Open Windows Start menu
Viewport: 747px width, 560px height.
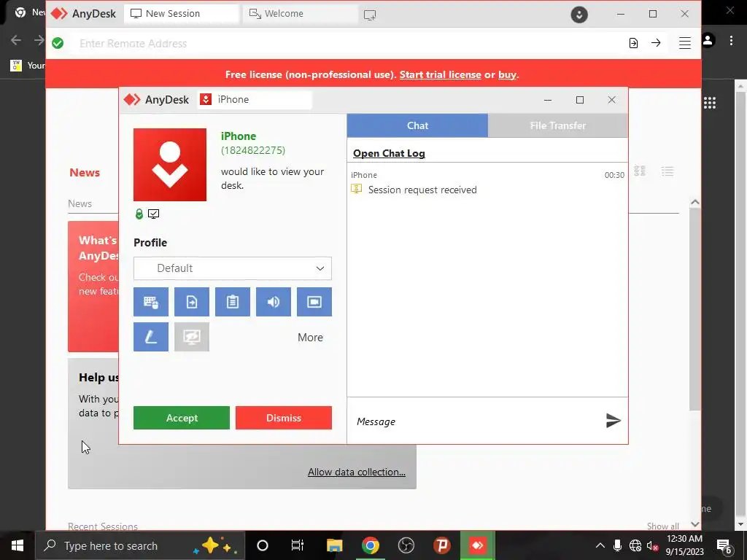point(18,545)
